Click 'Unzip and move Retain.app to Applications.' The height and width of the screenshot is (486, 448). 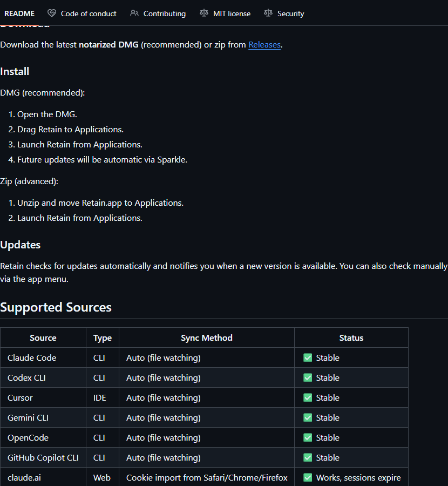100,202
